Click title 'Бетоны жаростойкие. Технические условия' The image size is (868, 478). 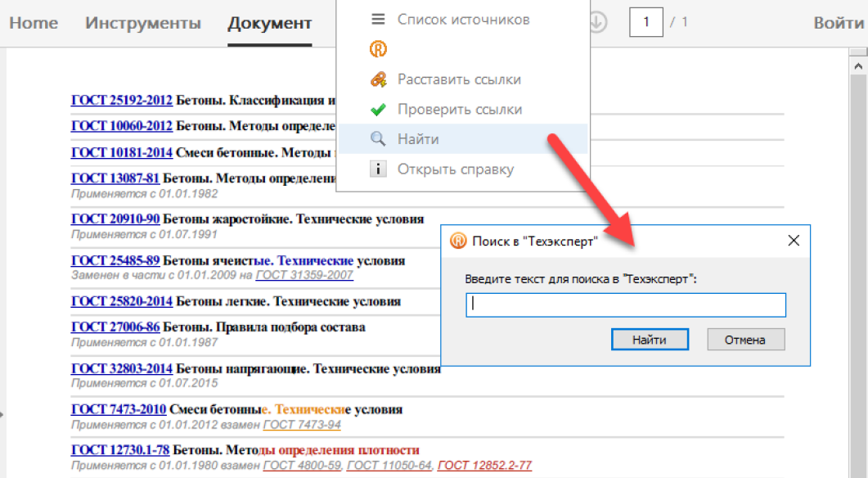point(294,219)
